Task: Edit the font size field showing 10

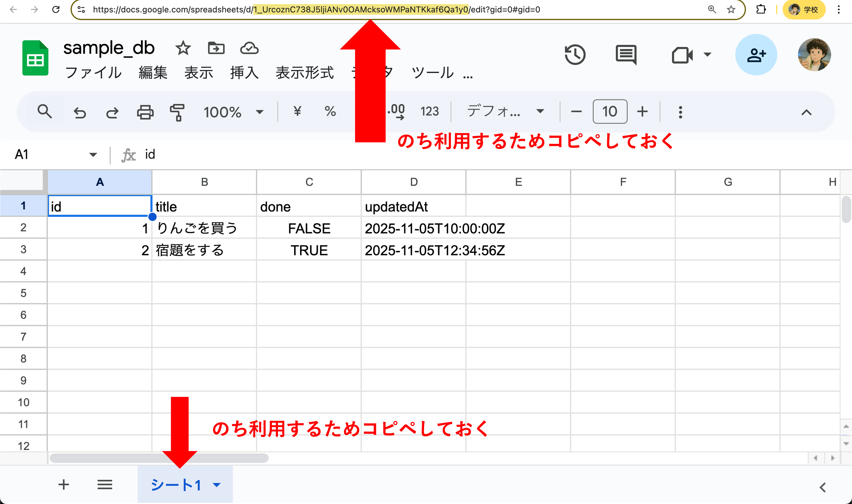Action: [x=610, y=111]
